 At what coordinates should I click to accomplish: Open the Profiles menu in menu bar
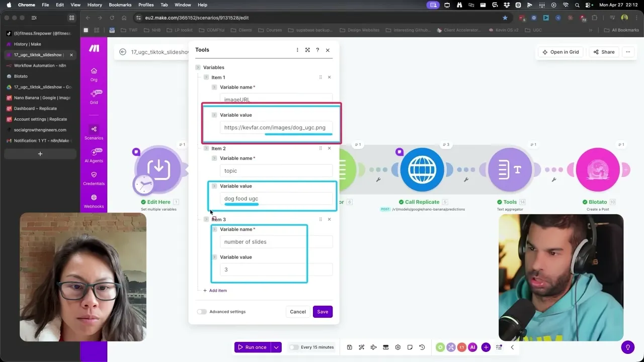point(146,5)
